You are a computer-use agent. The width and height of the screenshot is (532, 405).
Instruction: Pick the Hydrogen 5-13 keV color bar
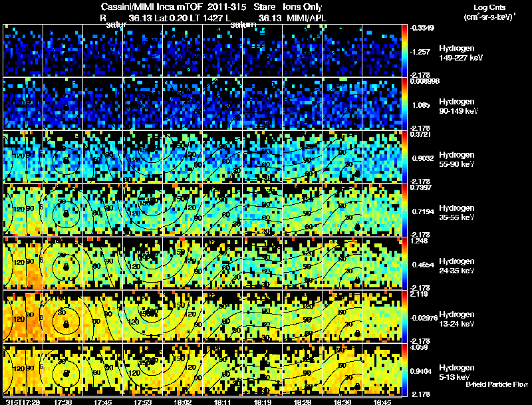click(404, 370)
